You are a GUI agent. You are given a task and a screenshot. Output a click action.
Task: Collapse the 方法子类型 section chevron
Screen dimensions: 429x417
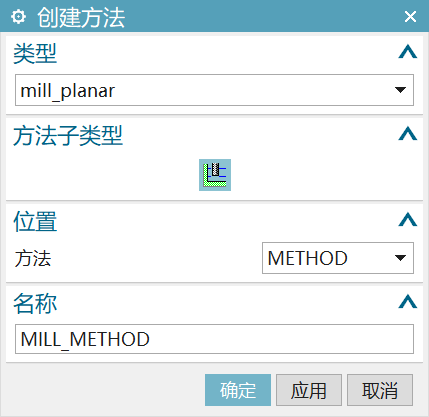(x=408, y=134)
